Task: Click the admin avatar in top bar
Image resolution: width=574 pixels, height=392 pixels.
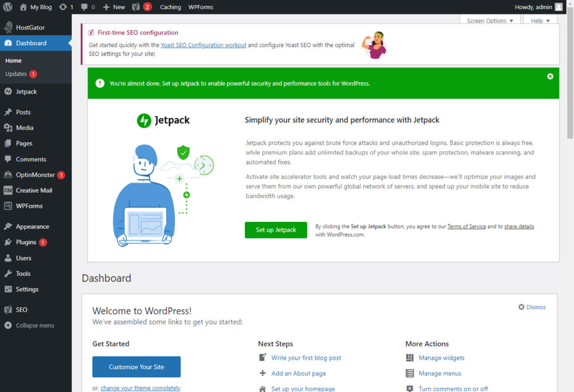Action: click(x=559, y=7)
